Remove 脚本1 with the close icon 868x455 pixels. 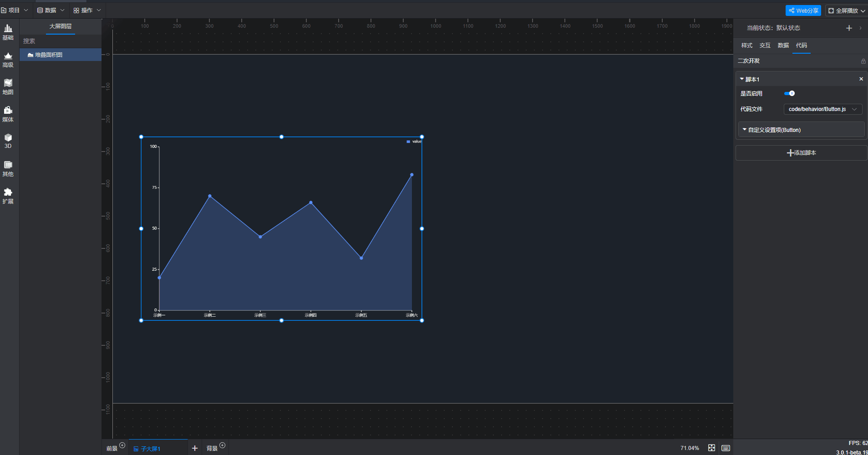[861, 79]
